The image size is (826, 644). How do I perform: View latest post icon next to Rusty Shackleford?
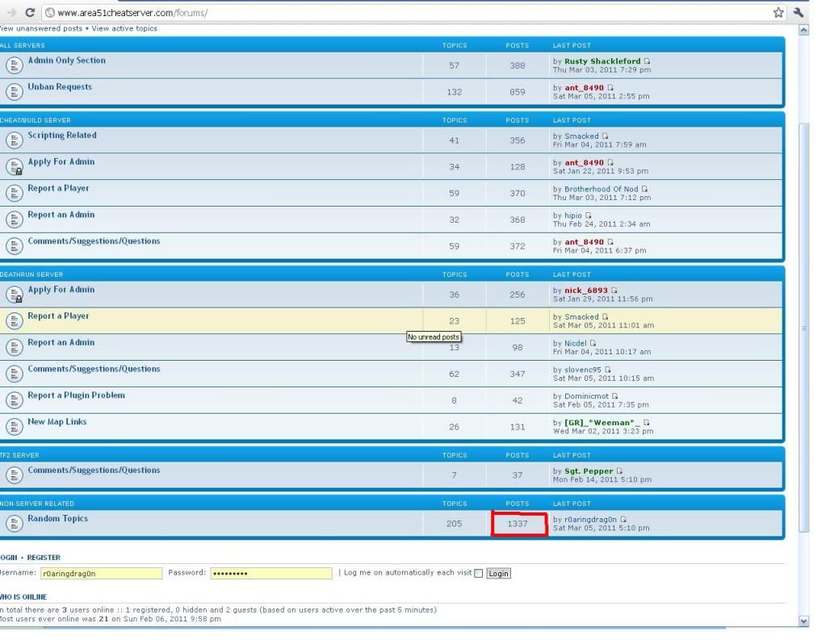click(647, 61)
